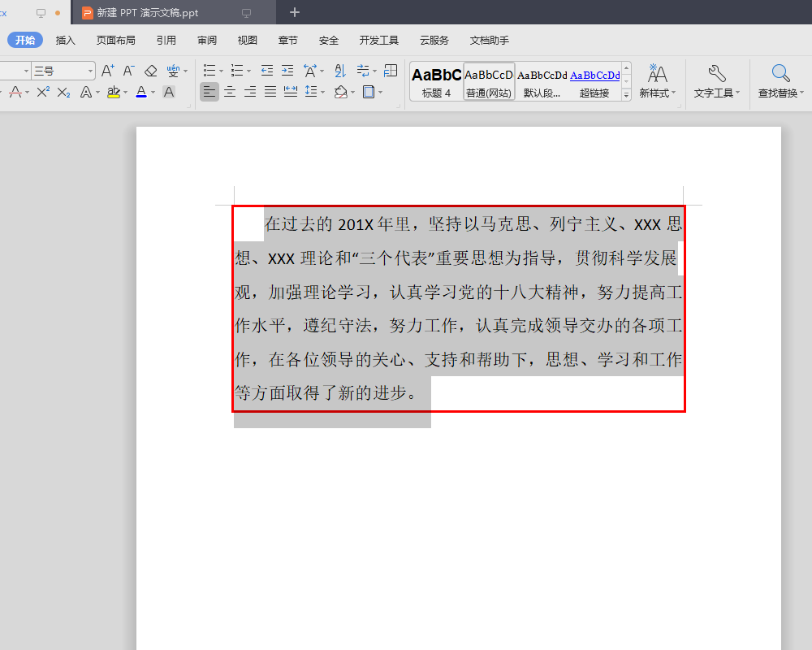Toggle center alignment
812x650 pixels.
[x=230, y=93]
